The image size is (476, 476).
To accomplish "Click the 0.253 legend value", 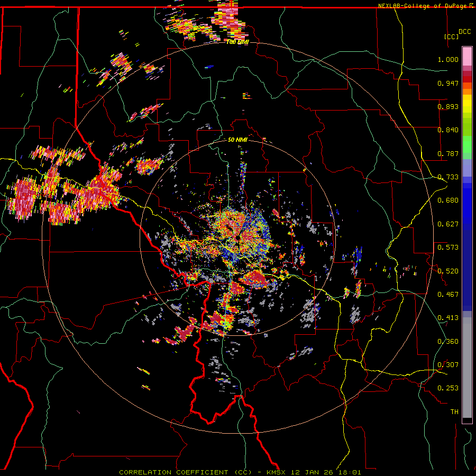I will click(x=448, y=388).
